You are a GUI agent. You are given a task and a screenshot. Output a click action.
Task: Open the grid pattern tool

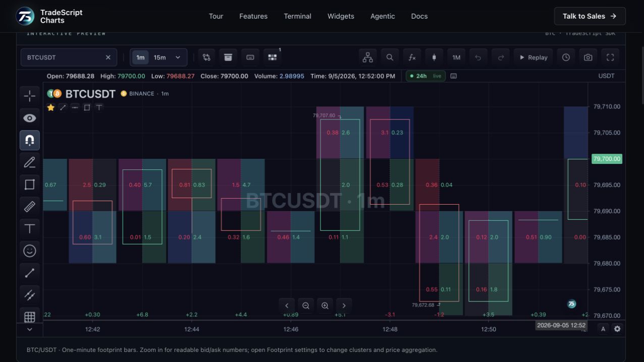[30, 317]
